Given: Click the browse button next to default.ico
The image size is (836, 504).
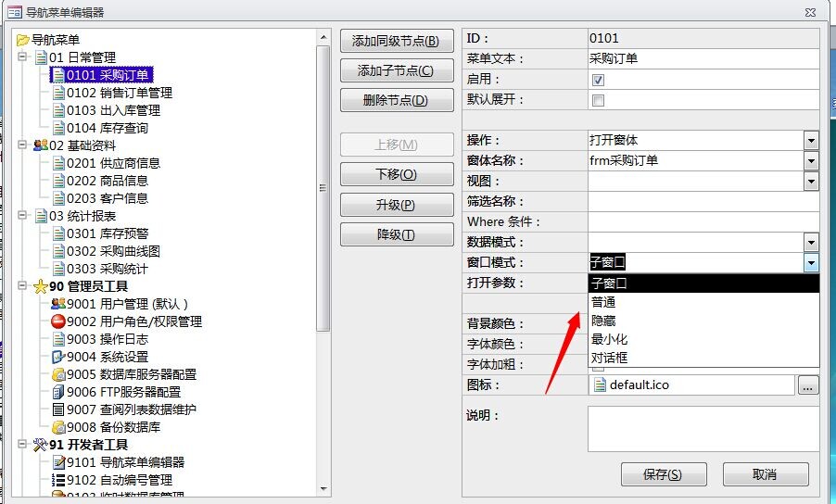Looking at the screenshot, I should [808, 385].
